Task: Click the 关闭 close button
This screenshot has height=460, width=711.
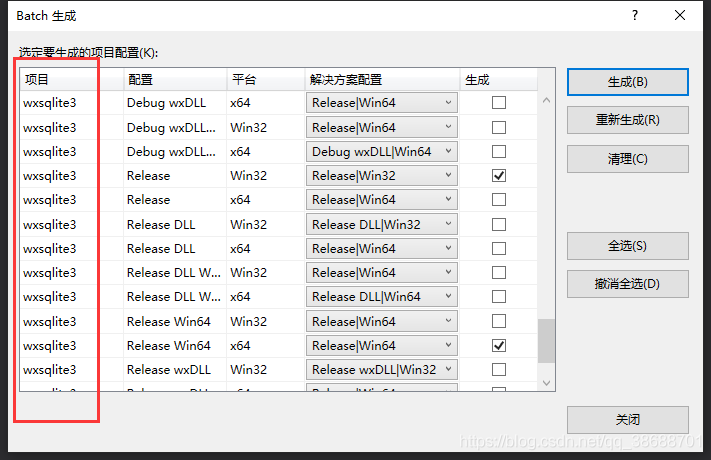Action: 628,420
